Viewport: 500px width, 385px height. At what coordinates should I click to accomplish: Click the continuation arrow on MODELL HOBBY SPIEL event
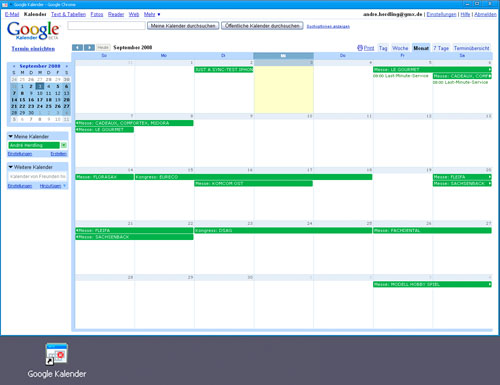coord(490,284)
